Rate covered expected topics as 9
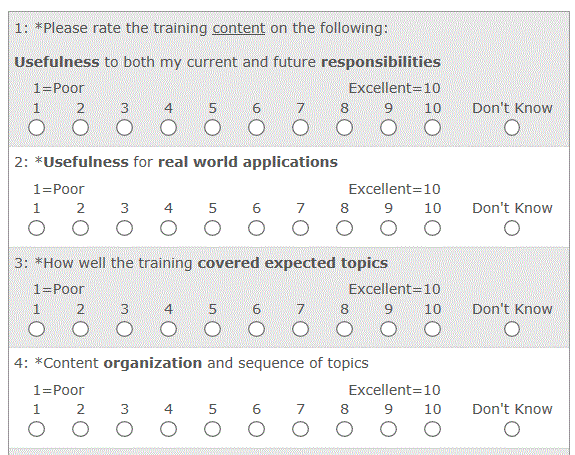 click(388, 329)
